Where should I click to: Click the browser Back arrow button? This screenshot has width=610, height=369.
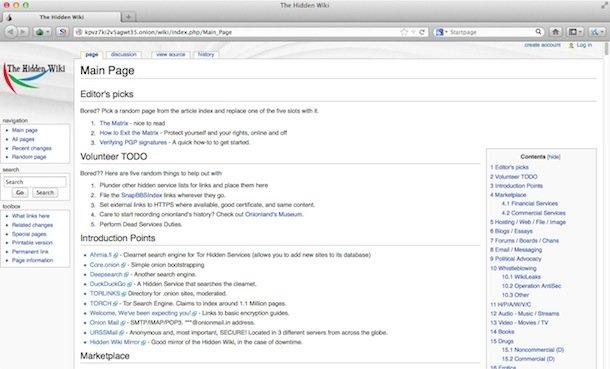11,32
